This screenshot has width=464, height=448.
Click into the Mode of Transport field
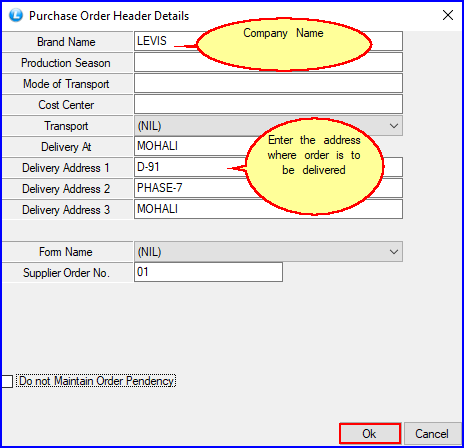tap(268, 83)
